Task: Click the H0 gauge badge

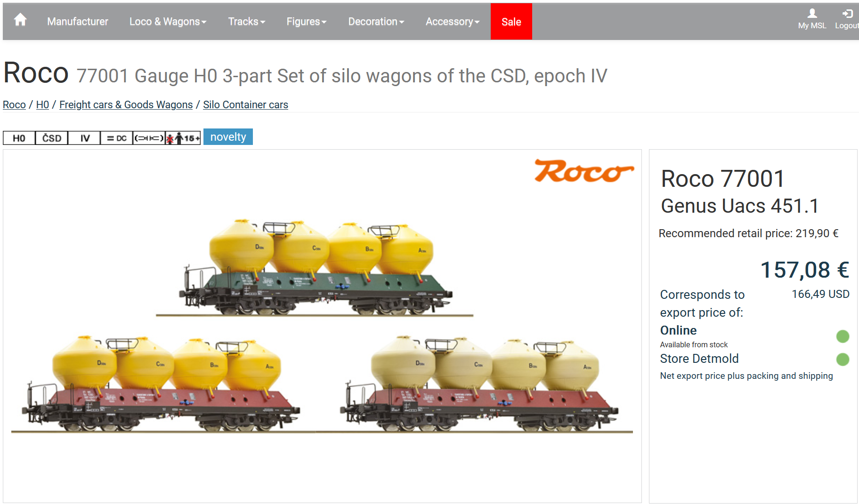Action: pyautogui.click(x=19, y=138)
